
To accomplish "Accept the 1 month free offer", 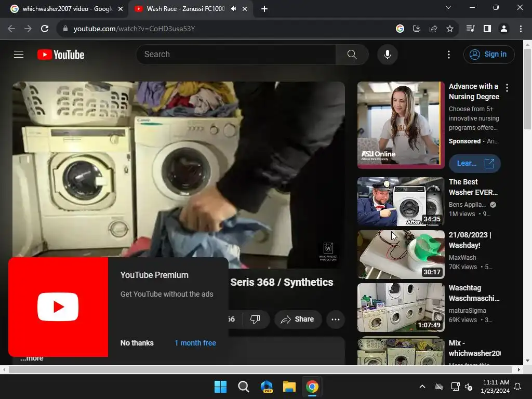I will click(195, 343).
